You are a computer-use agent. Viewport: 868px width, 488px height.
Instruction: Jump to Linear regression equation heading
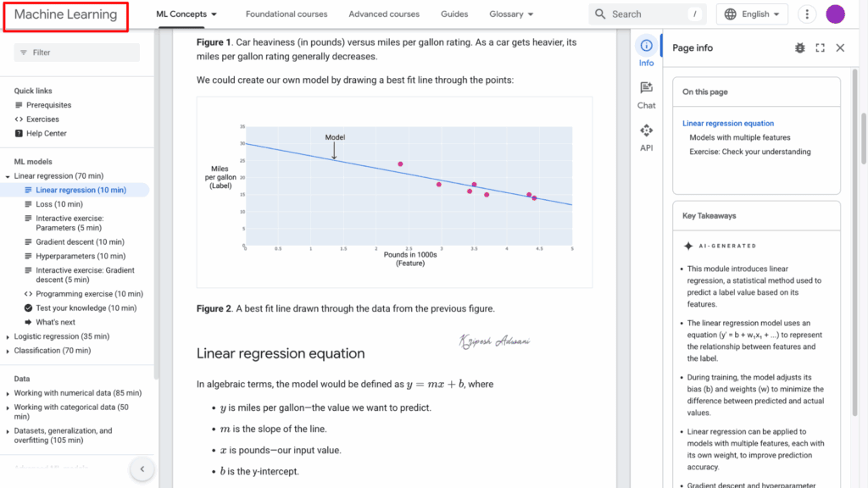point(728,123)
